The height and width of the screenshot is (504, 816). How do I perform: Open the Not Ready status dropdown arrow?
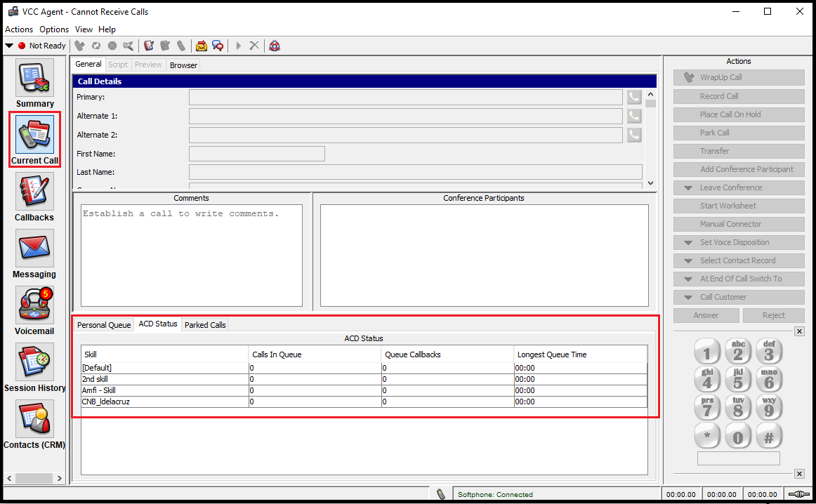pyautogui.click(x=9, y=46)
